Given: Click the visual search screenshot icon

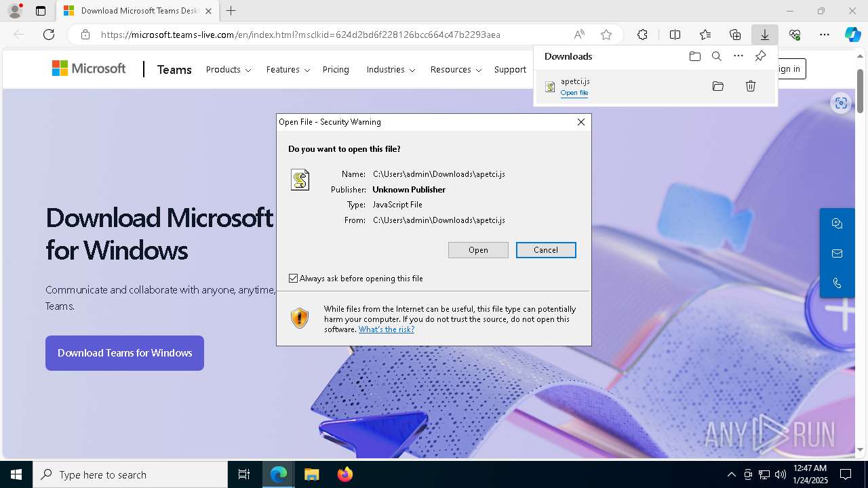Looking at the screenshot, I should (841, 103).
